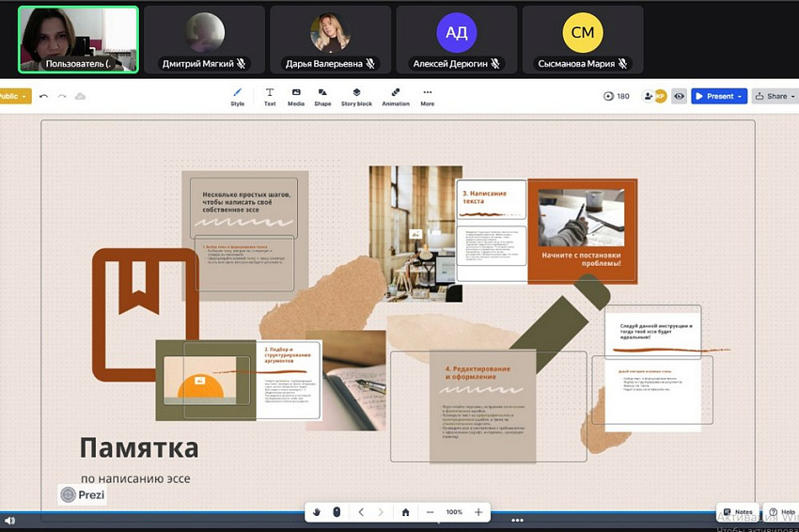
Task: Open the Notes panel
Action: [x=737, y=512]
